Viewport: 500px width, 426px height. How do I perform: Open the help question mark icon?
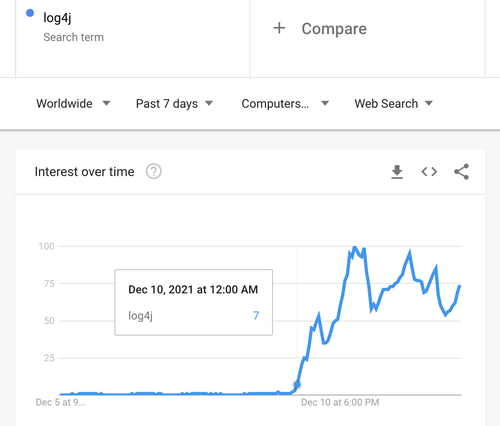click(x=154, y=172)
